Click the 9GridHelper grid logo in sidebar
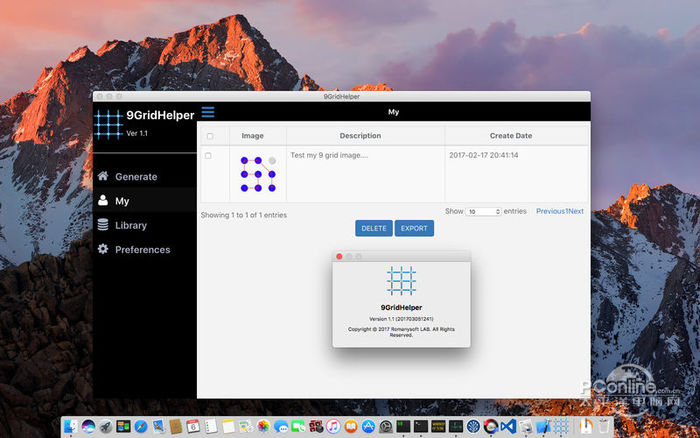This screenshot has height=438, width=700. [x=108, y=123]
